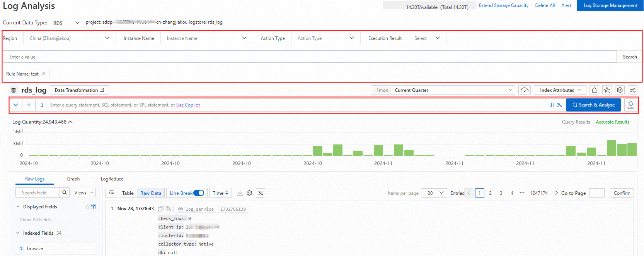The height and width of the screenshot is (256, 644).
Task: Open raw log display settings gear
Action: [249, 193]
